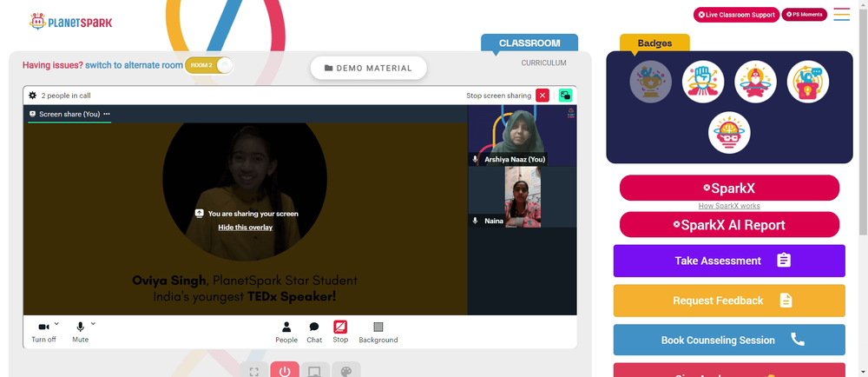Switch to the CLASSROOM tab
This screenshot has height=377, width=868.
click(x=529, y=43)
